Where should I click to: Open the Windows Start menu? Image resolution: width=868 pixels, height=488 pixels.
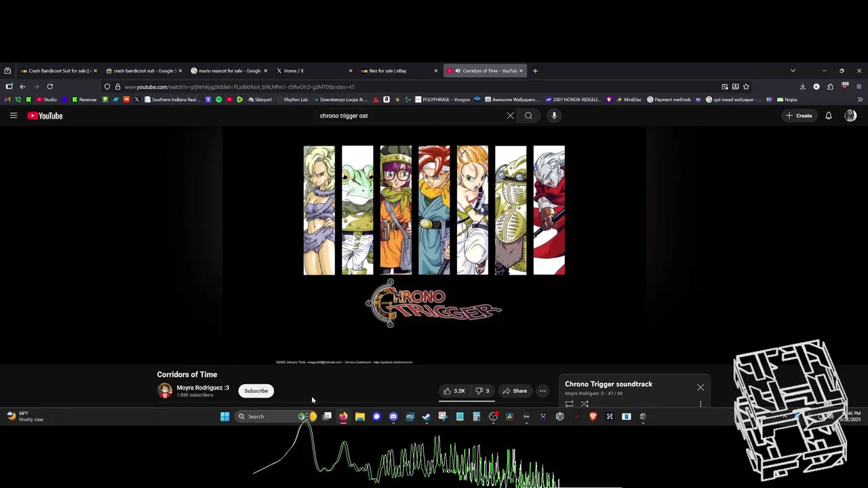224,417
